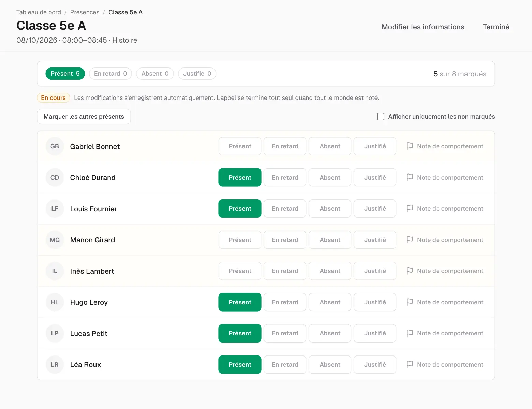Select the 'Présent 5' filter chip
The image size is (532, 409).
click(x=65, y=74)
